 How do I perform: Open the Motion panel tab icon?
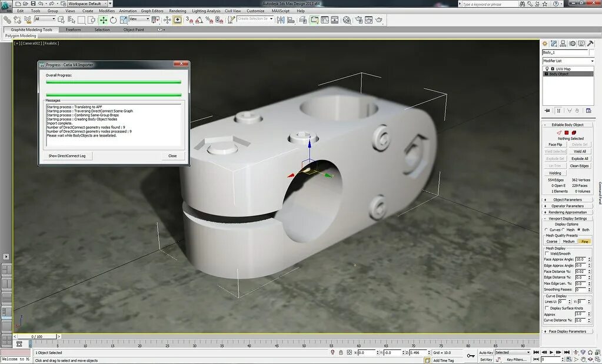pos(573,44)
